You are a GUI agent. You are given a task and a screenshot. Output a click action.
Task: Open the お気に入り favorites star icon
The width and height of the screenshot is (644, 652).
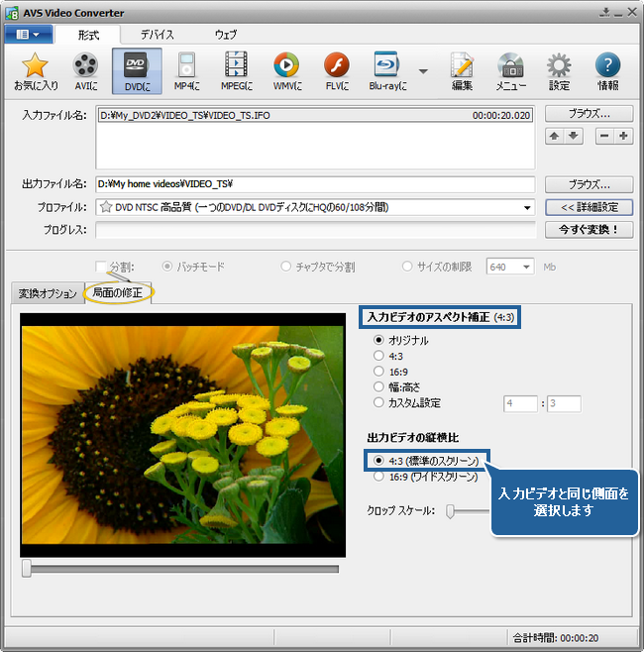point(36,71)
